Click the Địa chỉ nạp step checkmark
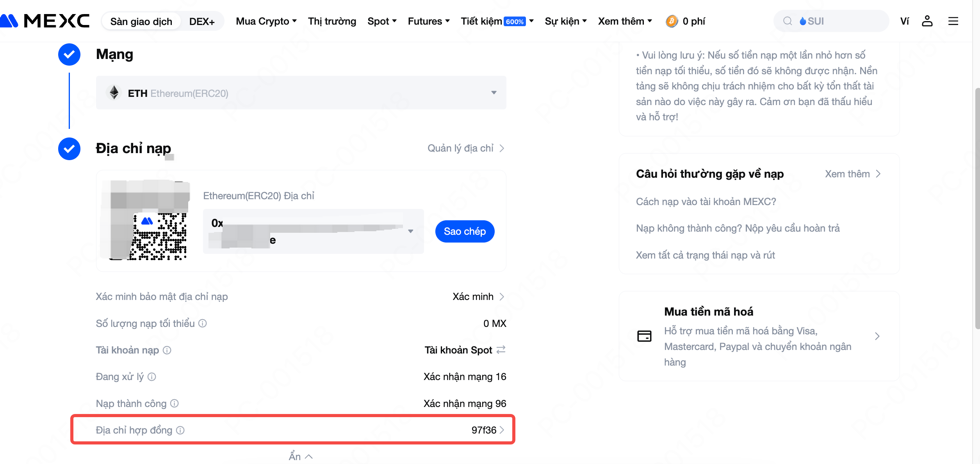The width and height of the screenshot is (980, 464). [69, 149]
